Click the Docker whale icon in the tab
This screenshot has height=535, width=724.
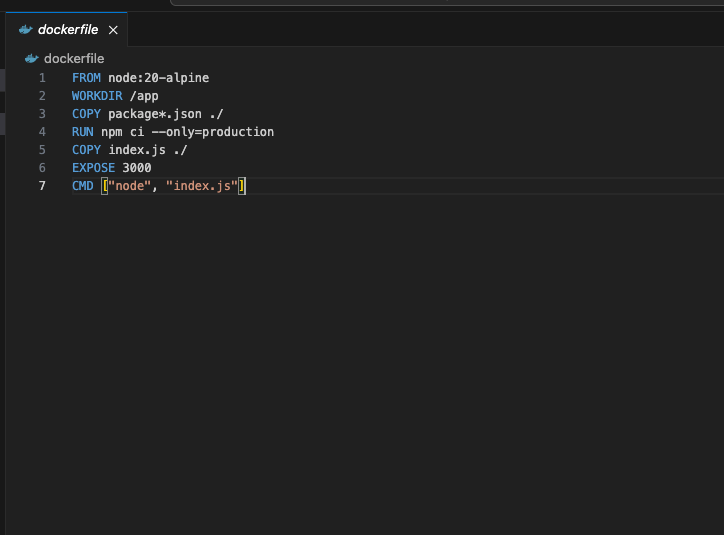(26, 30)
